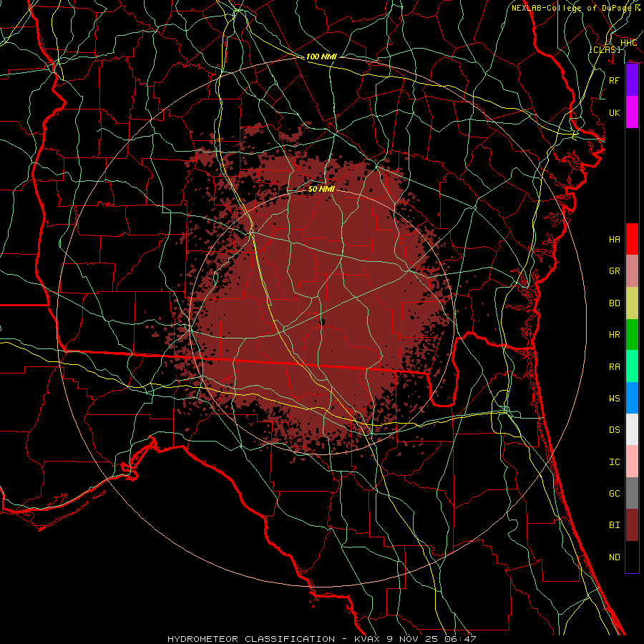Click the HA red legend swatch

coord(632,239)
